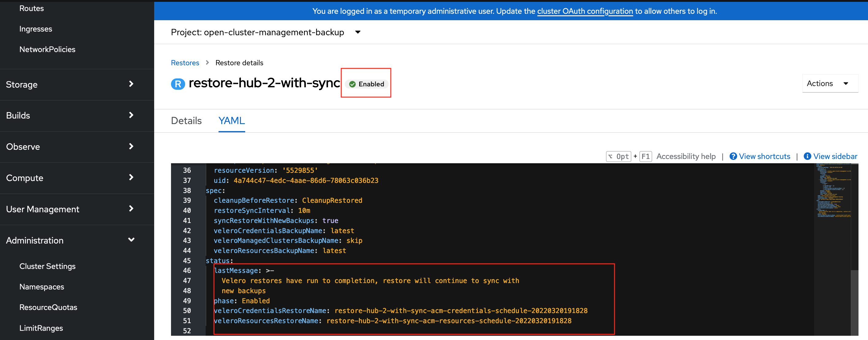Click the green Enabled status check icon
The image size is (868, 340).
(352, 84)
